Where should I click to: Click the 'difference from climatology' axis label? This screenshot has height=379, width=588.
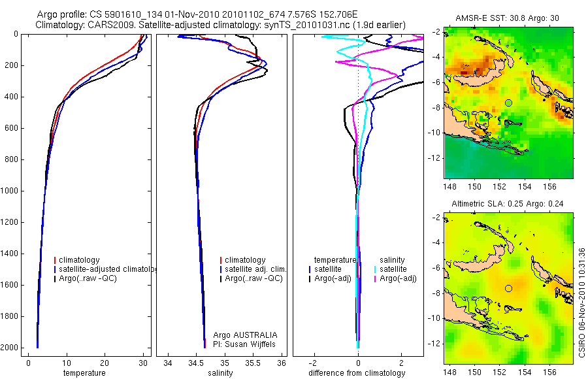(357, 372)
